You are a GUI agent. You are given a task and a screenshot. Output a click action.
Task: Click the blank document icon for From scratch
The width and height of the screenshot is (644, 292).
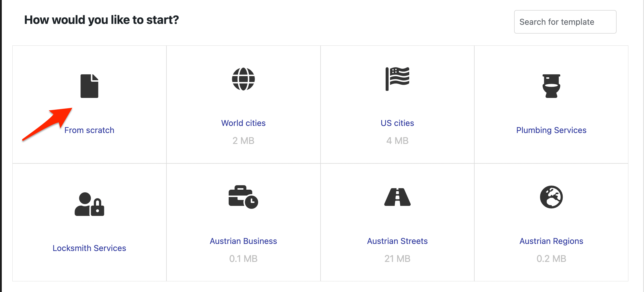[x=89, y=86]
